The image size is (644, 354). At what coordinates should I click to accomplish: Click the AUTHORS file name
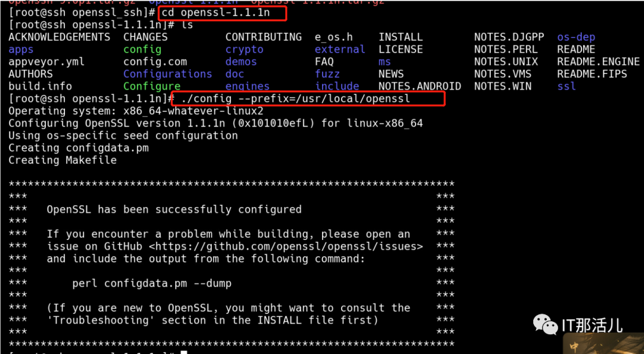click(x=30, y=74)
